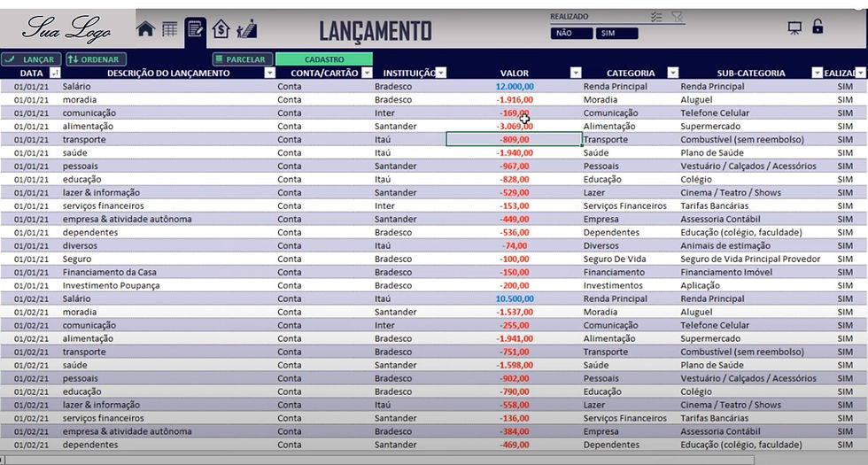Open the DATA column filter dropdown
Screen dimensions: 868x465
pos(55,73)
